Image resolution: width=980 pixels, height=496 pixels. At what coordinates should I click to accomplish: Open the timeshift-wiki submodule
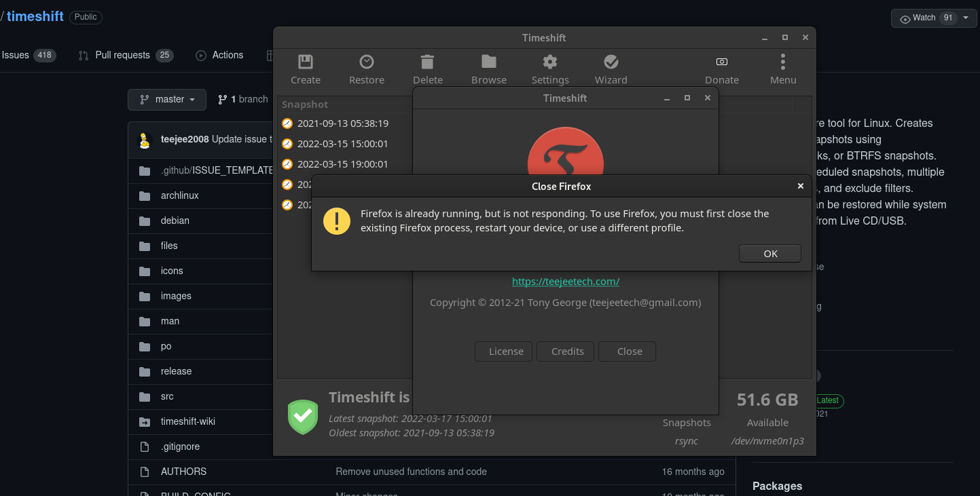coord(188,421)
